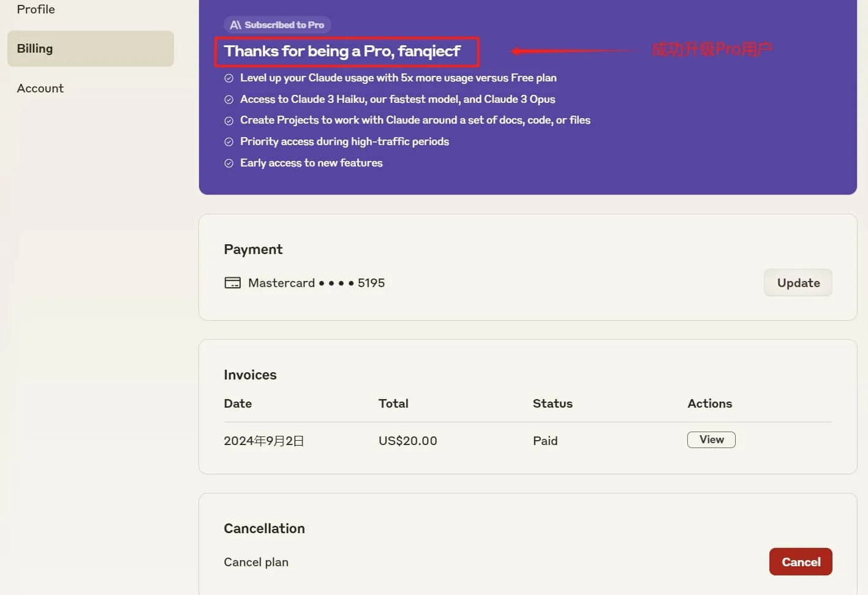Click the check icon beside Claude 3 Haiku line
Viewport: 868px width, 595px height.
point(229,100)
